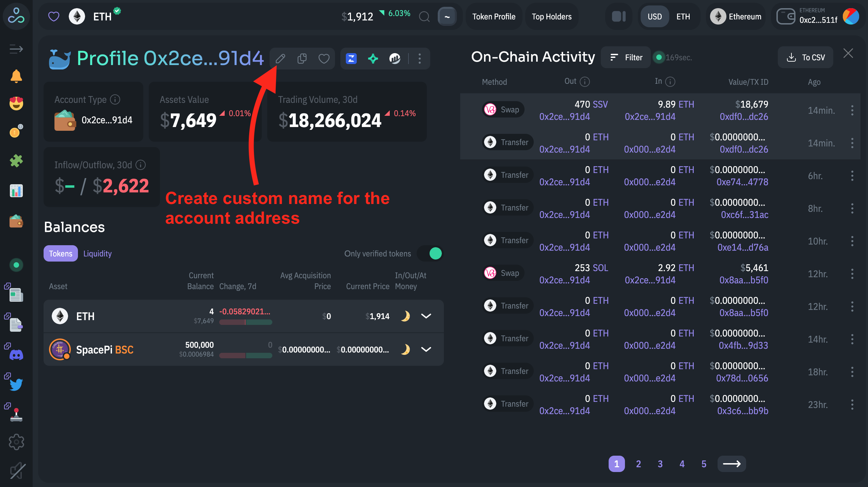The height and width of the screenshot is (487, 868).
Task: Copy the profile address with copy icon
Action: [302, 59]
